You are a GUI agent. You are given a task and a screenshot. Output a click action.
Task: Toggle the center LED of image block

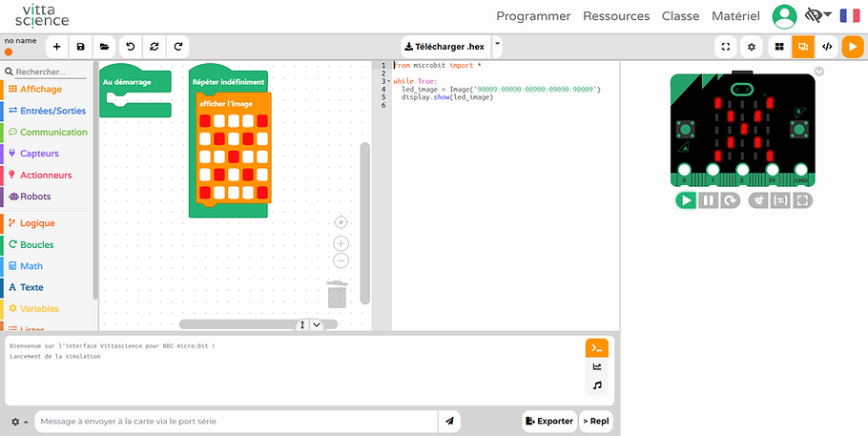234,156
